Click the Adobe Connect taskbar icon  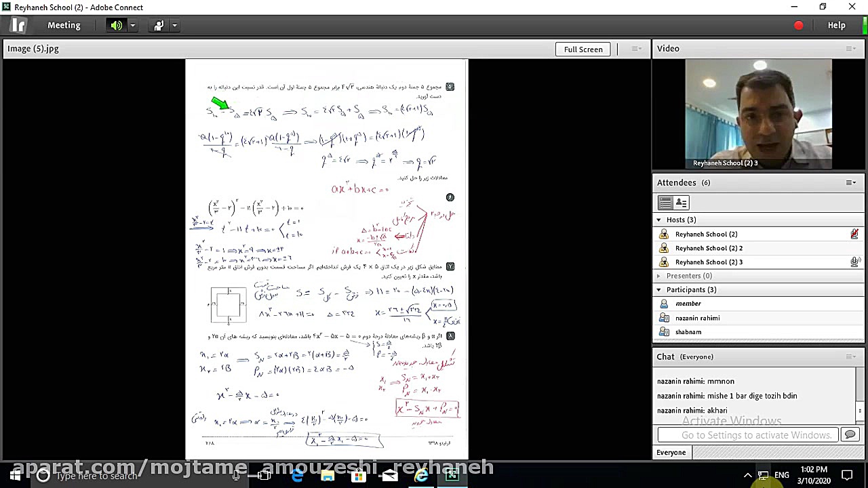click(x=452, y=476)
